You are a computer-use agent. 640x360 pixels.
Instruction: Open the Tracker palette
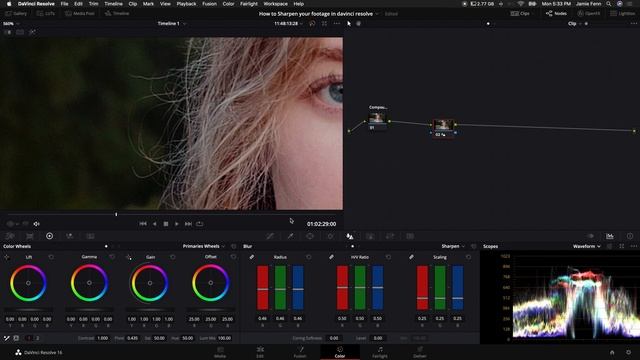(x=330, y=236)
